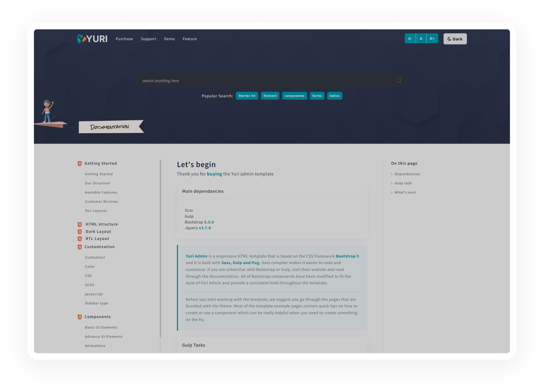Image resolution: width=544 pixels, height=392 pixels.
Task: Open the Purchase menu item
Action: point(124,39)
